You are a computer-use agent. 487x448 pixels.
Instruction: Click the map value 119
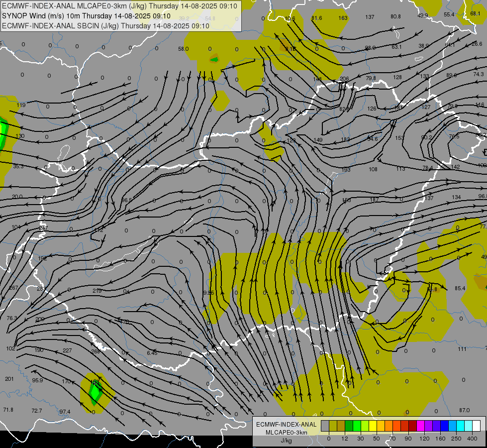[x=21, y=105]
